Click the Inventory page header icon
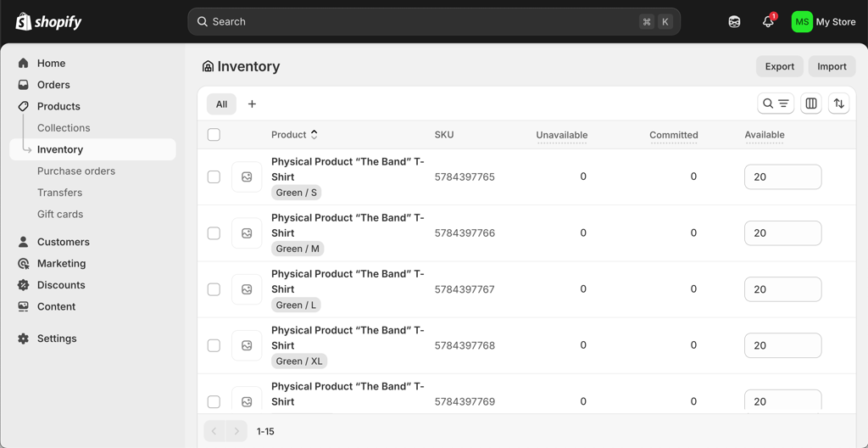 pos(209,66)
